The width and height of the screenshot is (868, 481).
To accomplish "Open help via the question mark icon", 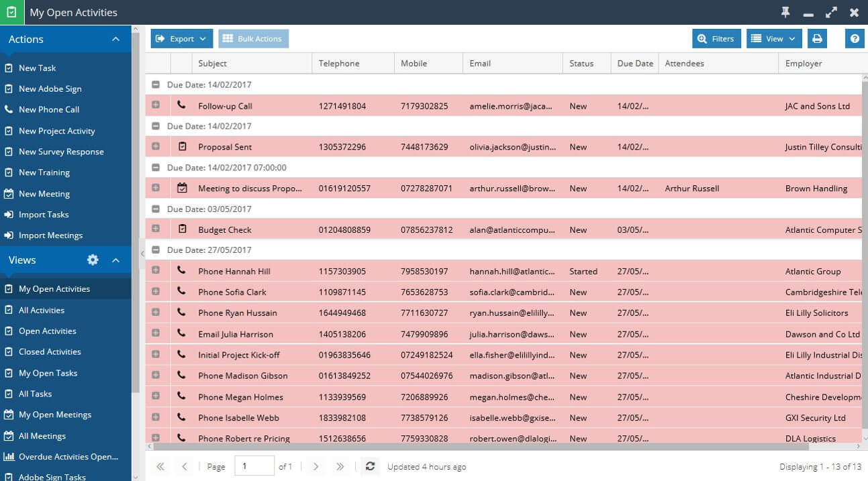I will (x=855, y=39).
